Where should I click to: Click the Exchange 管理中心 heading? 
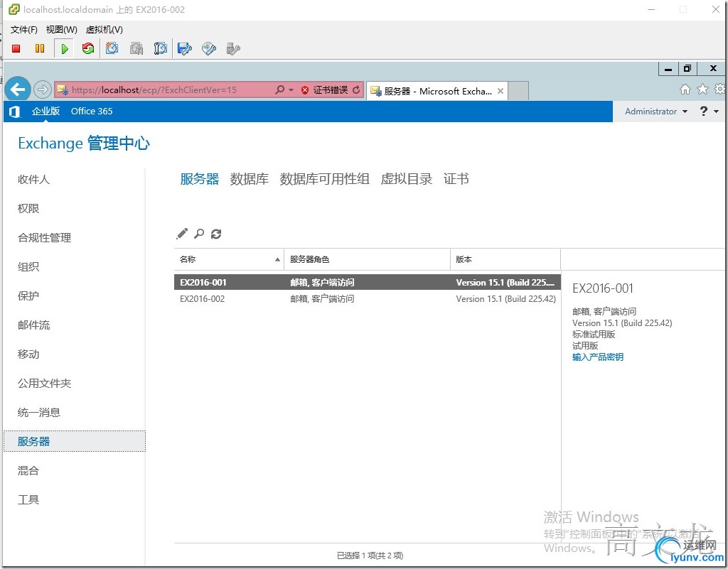click(x=84, y=143)
